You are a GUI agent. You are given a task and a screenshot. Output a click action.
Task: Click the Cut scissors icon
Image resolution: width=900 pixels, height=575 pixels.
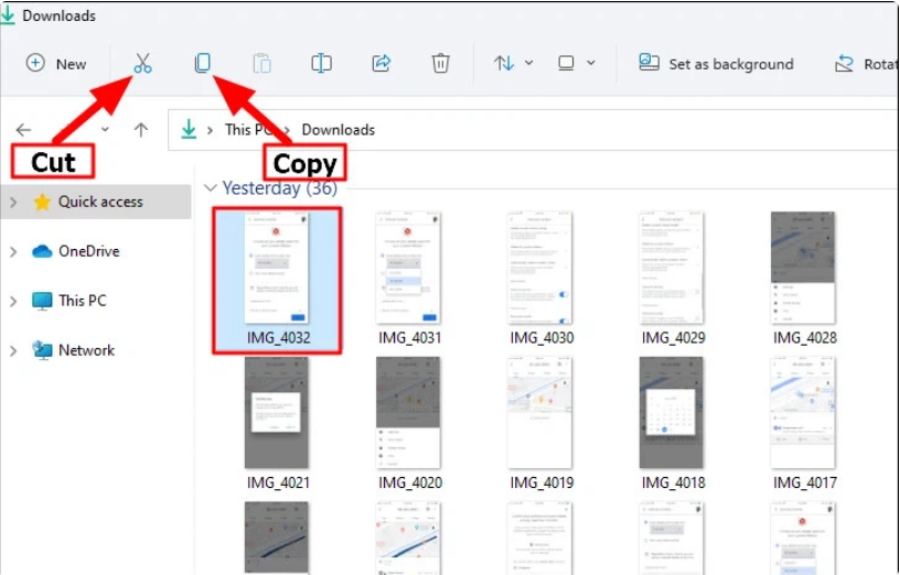coord(142,63)
